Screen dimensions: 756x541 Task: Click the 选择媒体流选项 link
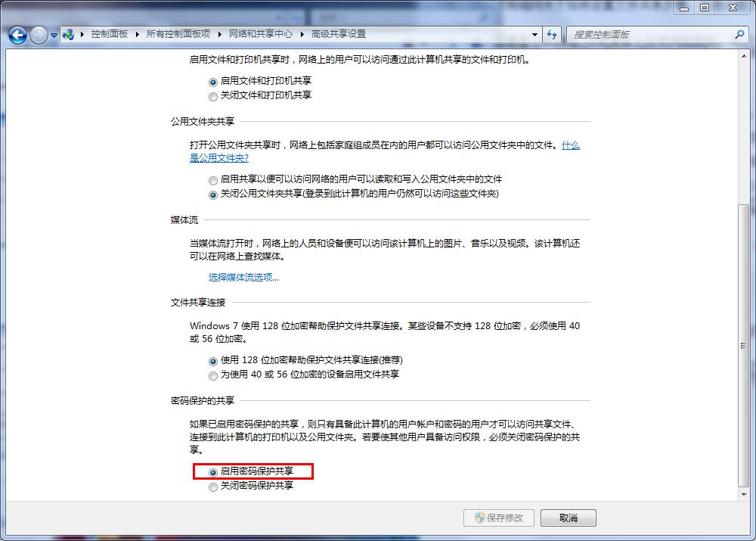coord(242,278)
